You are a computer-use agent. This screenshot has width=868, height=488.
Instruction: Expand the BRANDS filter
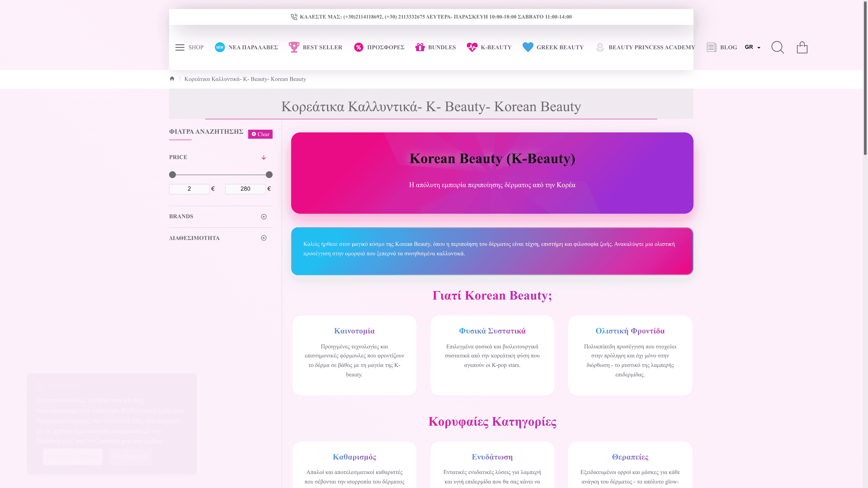(x=264, y=217)
